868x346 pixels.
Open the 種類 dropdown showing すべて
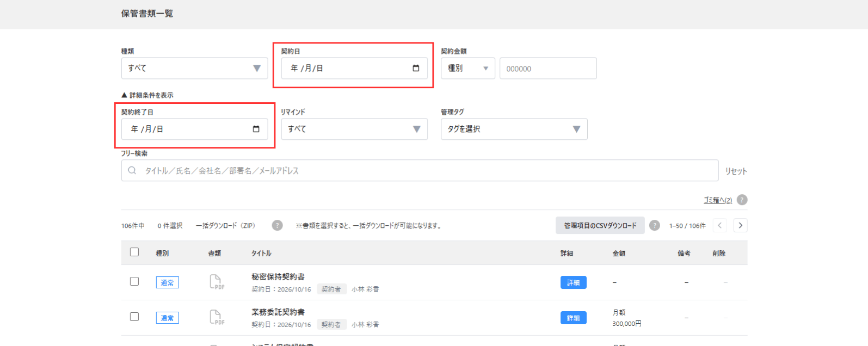(194, 68)
